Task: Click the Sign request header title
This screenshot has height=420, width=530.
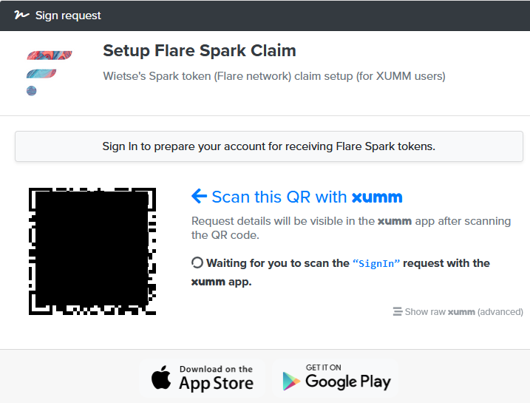Action: pos(68,16)
